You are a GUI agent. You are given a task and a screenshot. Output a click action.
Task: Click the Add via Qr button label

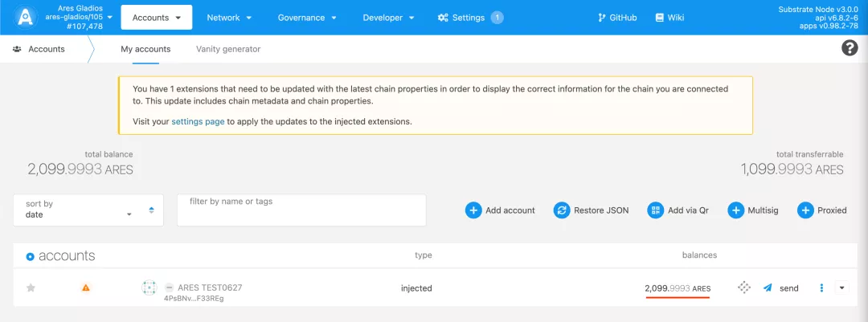click(x=688, y=210)
